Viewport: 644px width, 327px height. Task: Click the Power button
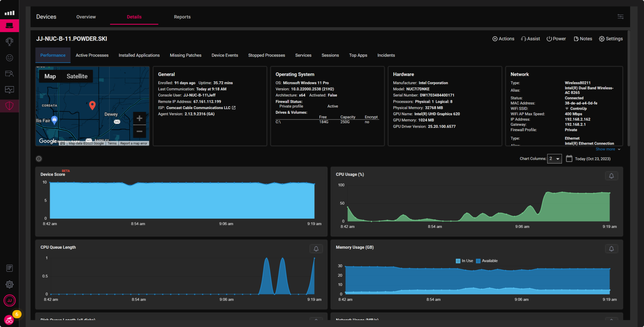(556, 38)
